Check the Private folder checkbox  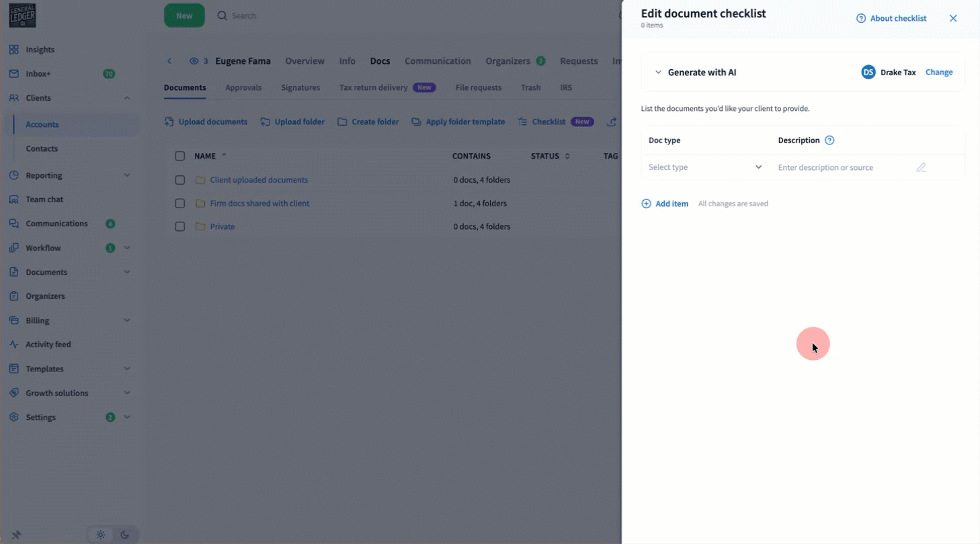point(179,226)
